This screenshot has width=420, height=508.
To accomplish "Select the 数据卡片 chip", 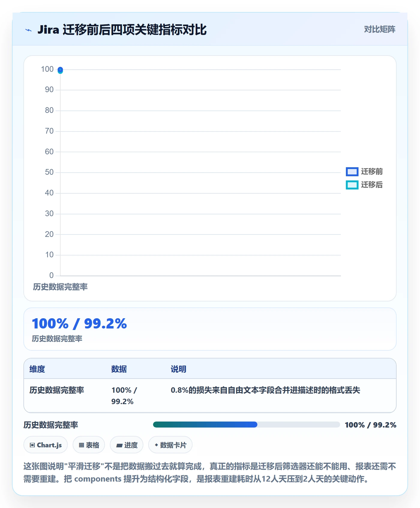I will point(170,445).
